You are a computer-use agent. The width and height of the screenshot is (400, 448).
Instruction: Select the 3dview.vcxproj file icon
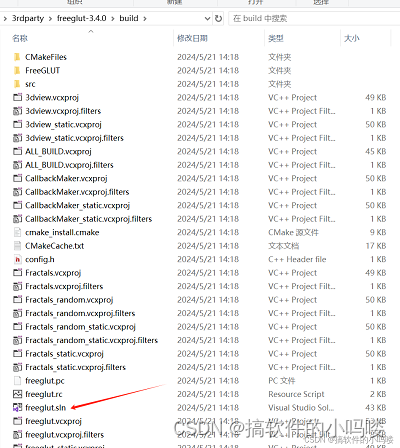pos(17,97)
